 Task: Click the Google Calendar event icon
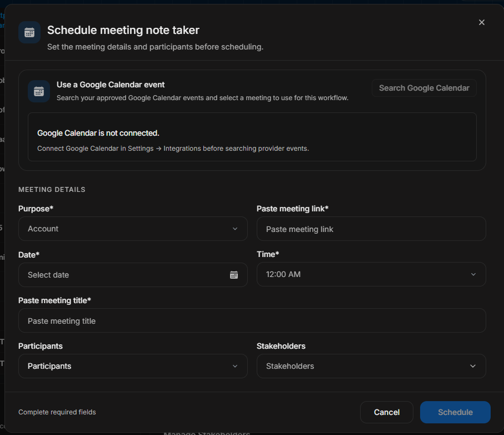(x=39, y=91)
